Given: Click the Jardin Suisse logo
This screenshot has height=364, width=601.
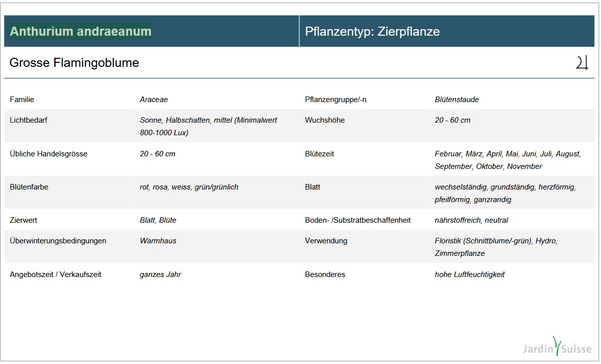Looking at the screenshot, I should (557, 347).
